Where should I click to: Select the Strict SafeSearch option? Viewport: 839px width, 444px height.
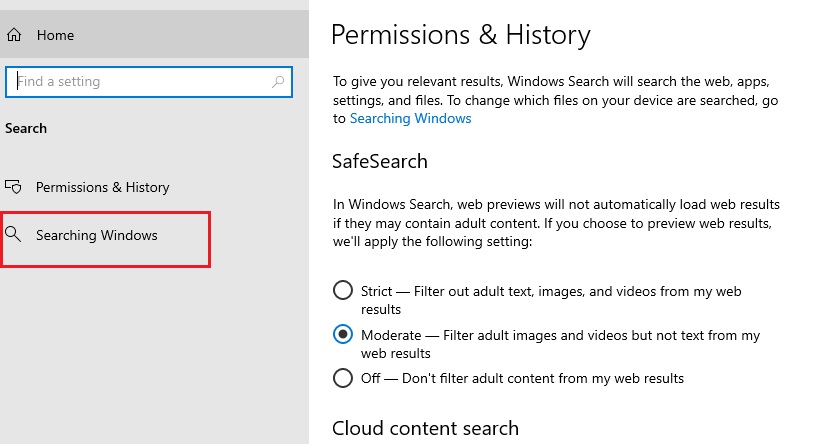[x=342, y=290]
